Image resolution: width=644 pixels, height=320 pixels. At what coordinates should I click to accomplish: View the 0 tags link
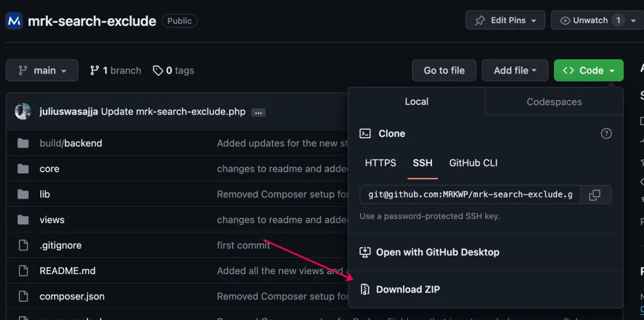[174, 70]
